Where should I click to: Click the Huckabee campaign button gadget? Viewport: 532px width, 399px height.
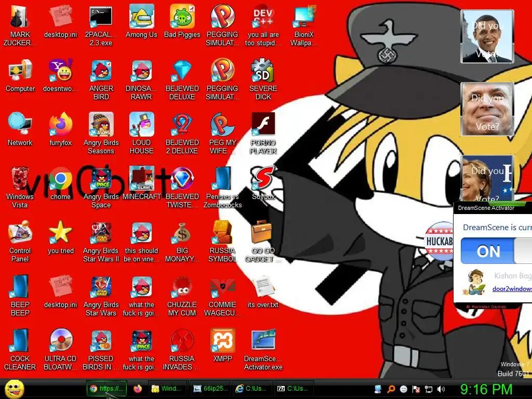(439, 241)
